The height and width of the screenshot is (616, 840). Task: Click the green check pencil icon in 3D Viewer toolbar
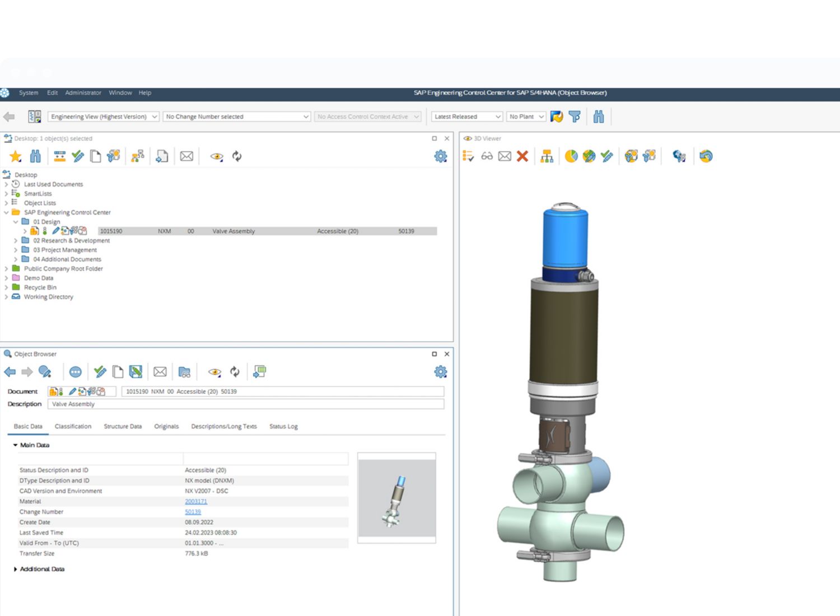[x=606, y=156]
